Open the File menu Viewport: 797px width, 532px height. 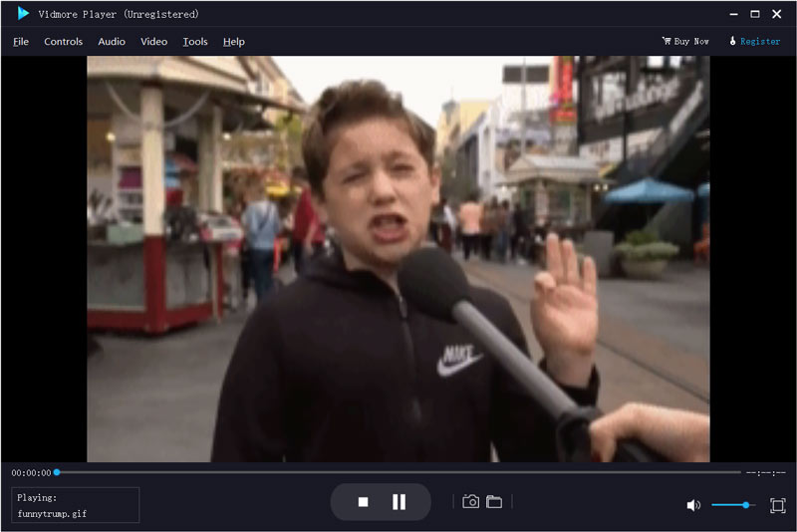[x=21, y=42]
